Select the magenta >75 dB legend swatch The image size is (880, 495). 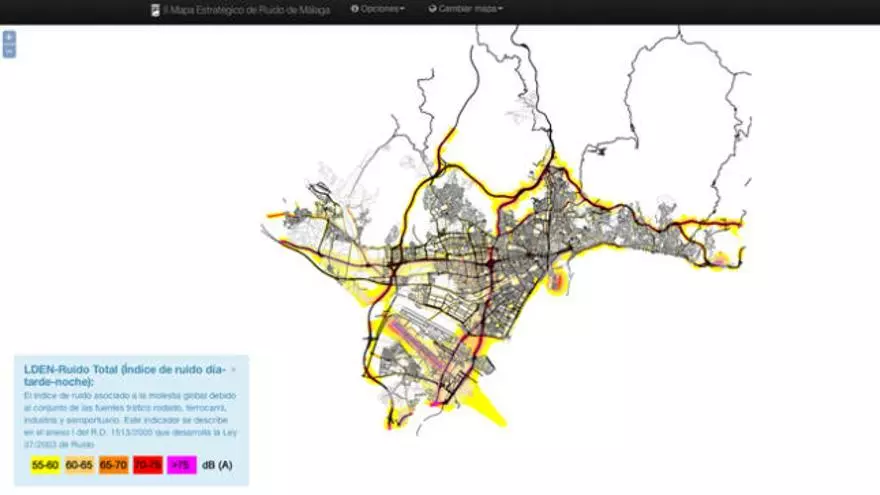182,465
